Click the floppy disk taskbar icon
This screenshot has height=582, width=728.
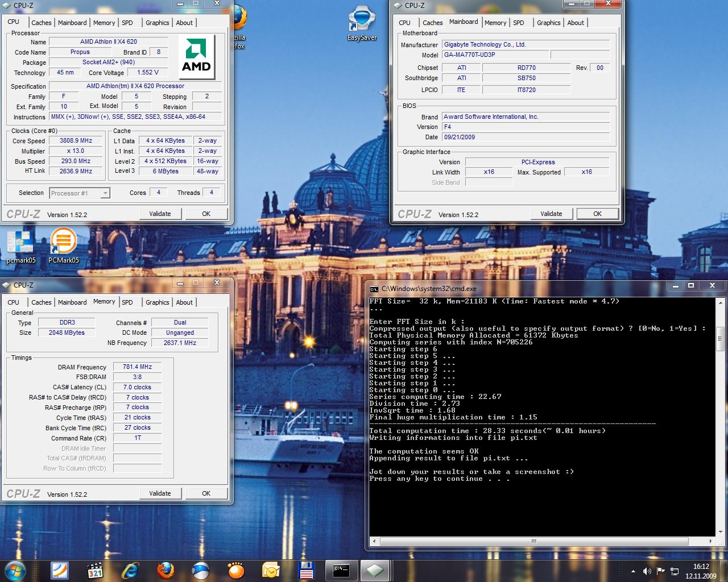pyautogui.click(x=306, y=570)
